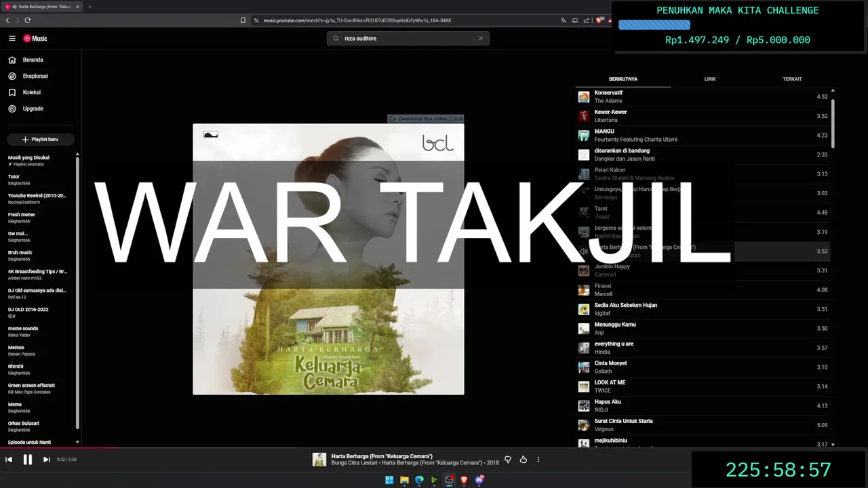Close the Harta Berharga browser tab
The width and height of the screenshot is (868, 488).
pos(77,7)
